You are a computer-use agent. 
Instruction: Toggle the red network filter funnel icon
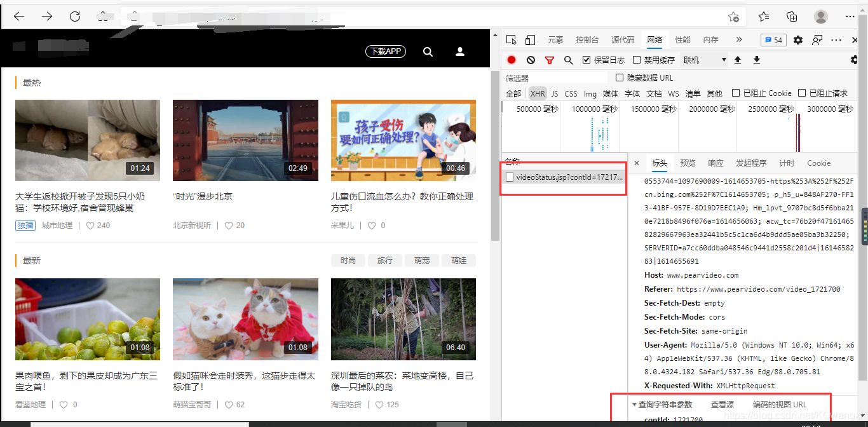(550, 60)
